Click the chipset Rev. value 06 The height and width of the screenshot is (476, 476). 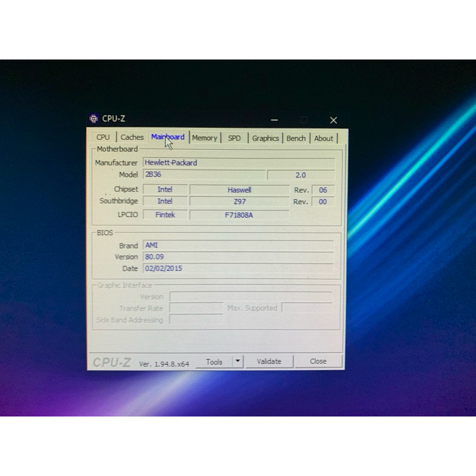pyautogui.click(x=323, y=190)
